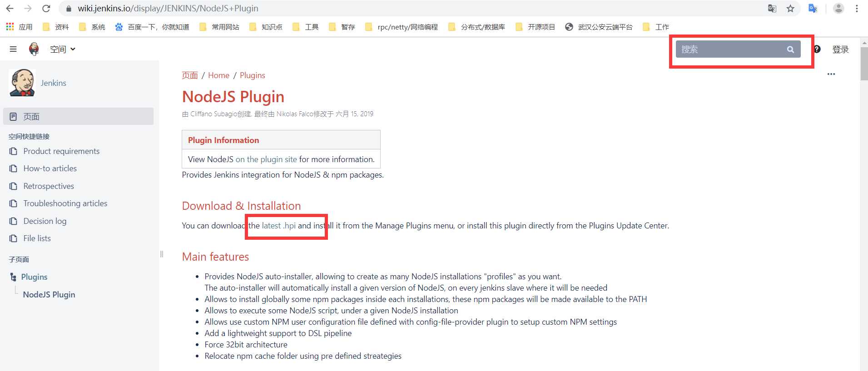Open the 开源项目 bookmark folder
The width and height of the screenshot is (868, 371).
[535, 27]
